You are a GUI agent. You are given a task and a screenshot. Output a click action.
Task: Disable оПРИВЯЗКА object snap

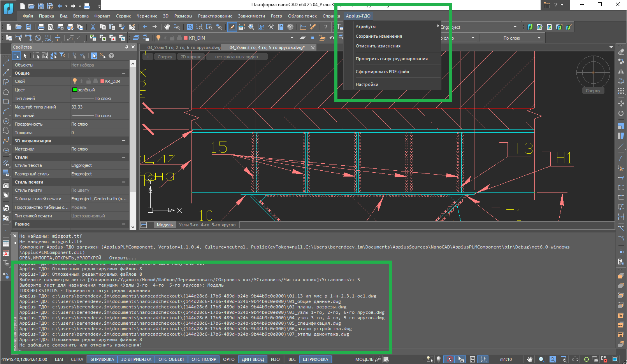(102, 359)
